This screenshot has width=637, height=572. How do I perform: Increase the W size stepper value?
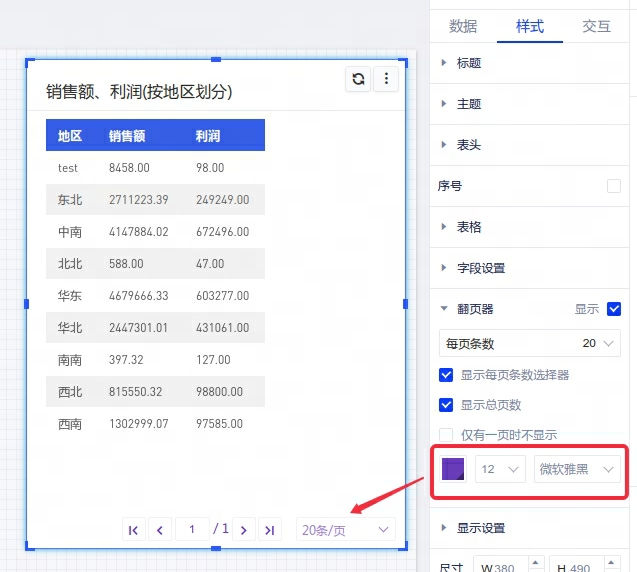coord(535,563)
